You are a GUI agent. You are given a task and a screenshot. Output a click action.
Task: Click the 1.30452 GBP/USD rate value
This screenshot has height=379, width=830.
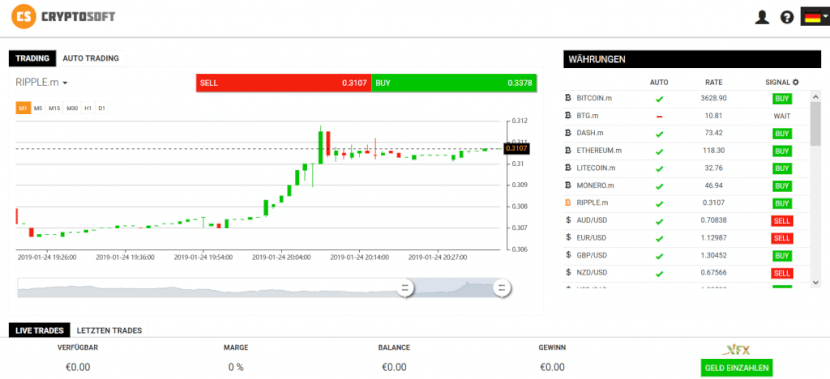tap(714, 255)
